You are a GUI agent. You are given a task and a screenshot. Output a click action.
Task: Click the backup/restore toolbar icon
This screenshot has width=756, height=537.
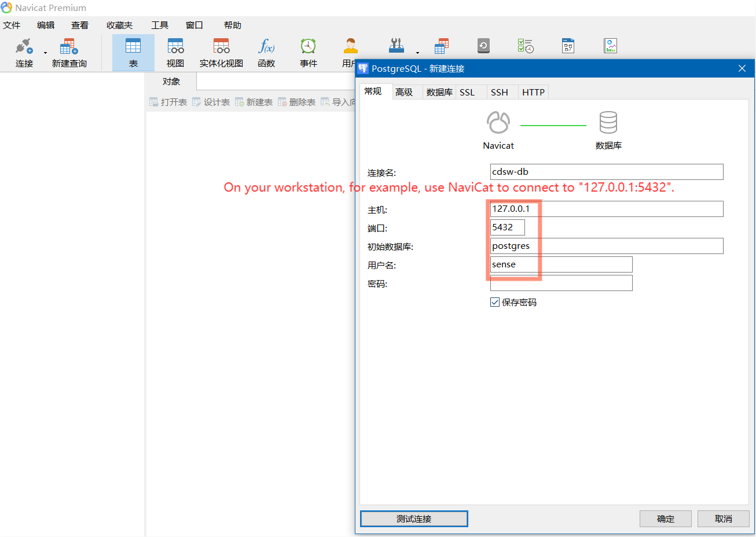pos(483,46)
